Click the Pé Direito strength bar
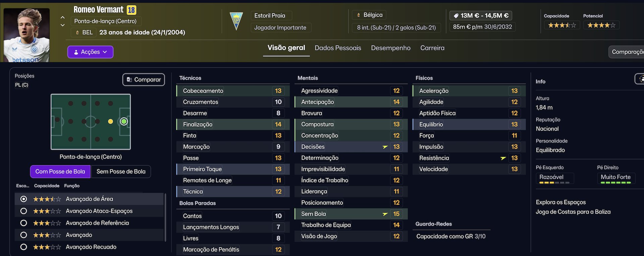 click(x=615, y=183)
